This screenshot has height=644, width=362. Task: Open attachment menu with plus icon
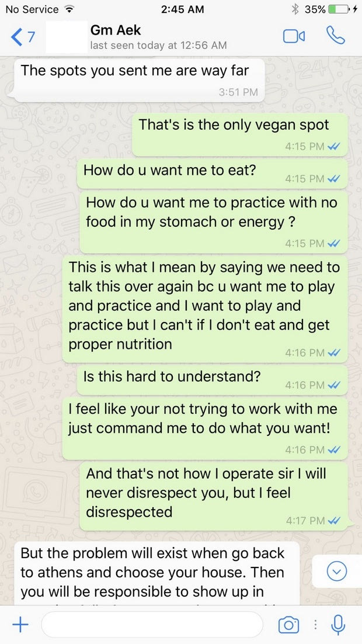pos(20,625)
